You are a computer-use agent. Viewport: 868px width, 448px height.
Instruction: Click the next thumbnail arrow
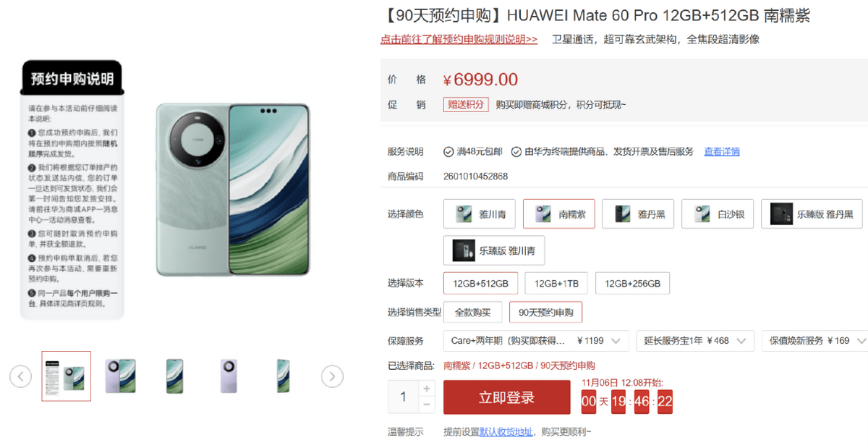pos(332,376)
